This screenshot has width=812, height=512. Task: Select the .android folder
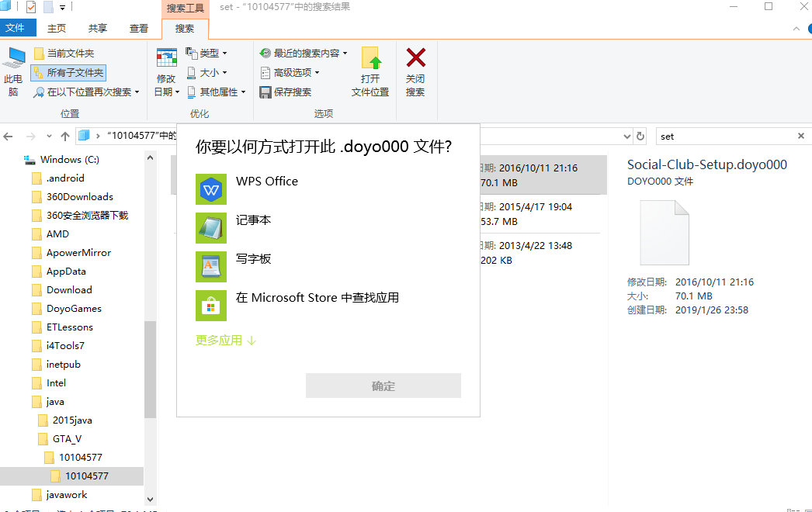click(x=58, y=178)
